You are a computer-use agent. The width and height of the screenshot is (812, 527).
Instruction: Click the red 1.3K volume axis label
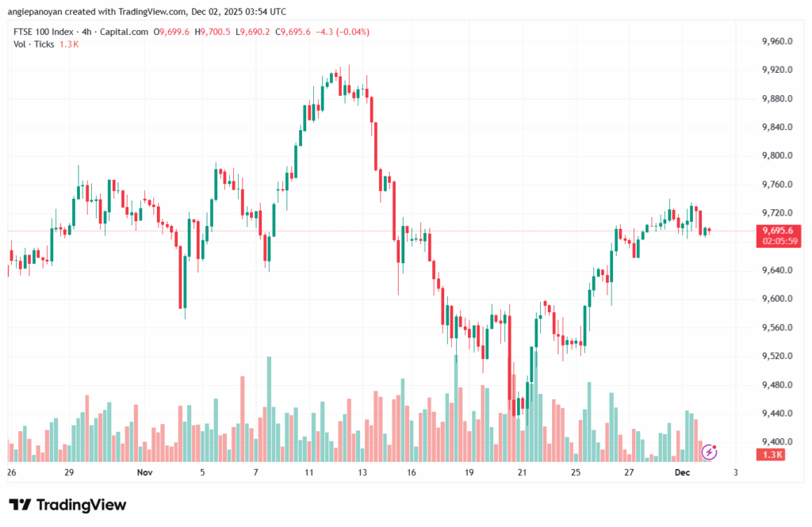pyautogui.click(x=773, y=454)
